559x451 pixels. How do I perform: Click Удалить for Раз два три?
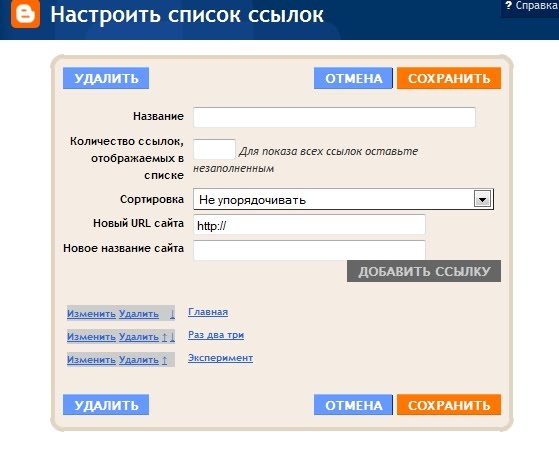click(x=139, y=337)
